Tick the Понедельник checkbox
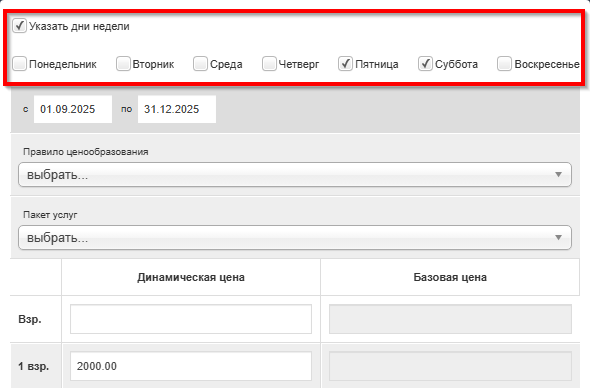 [19, 64]
